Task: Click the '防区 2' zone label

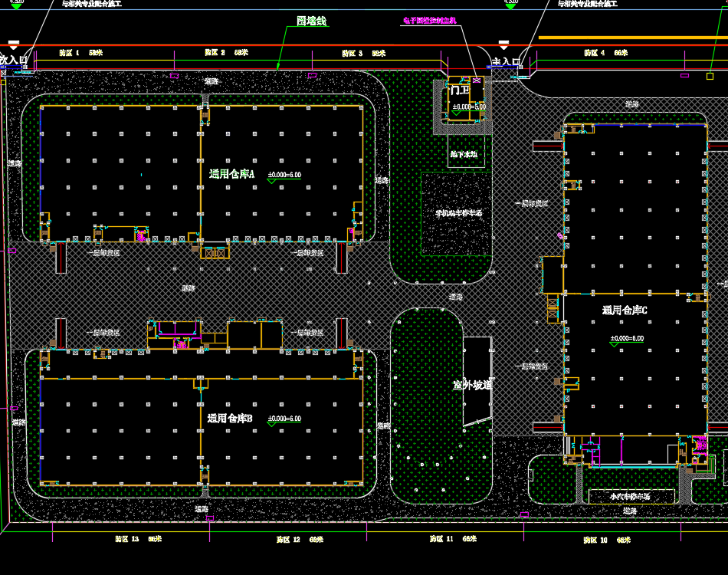Action: tap(215, 52)
